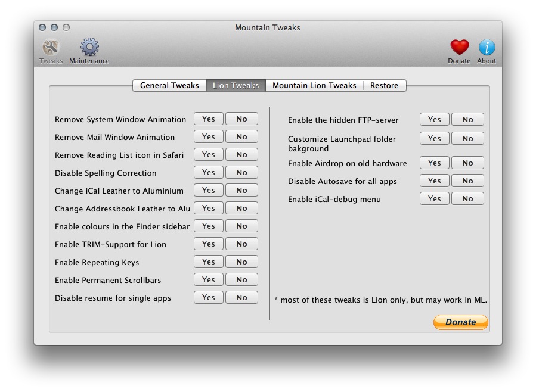Click the Mountain Tweaks window title
This screenshot has height=392, width=536.
tap(267, 27)
